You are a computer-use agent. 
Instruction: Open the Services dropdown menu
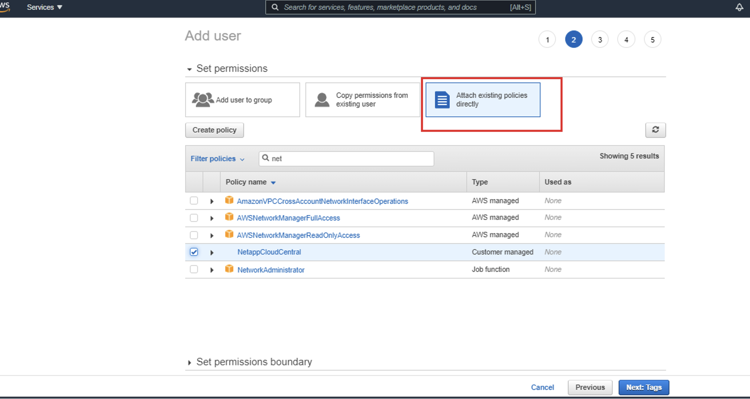click(44, 7)
